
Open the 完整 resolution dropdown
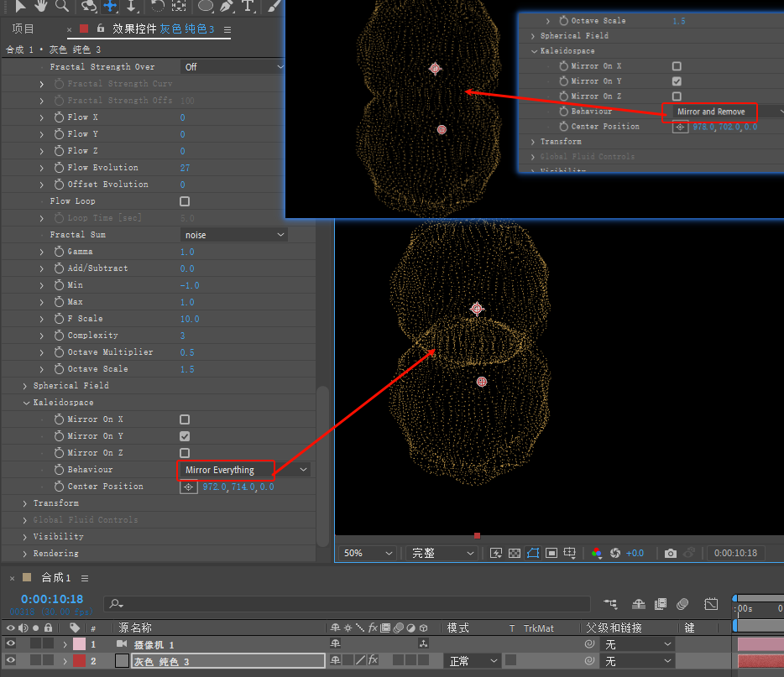tap(442, 553)
